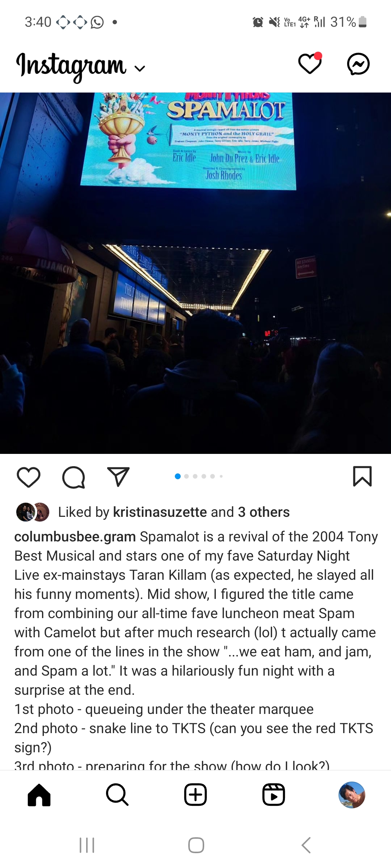Open kristinasuzette's profile from likes

click(160, 512)
